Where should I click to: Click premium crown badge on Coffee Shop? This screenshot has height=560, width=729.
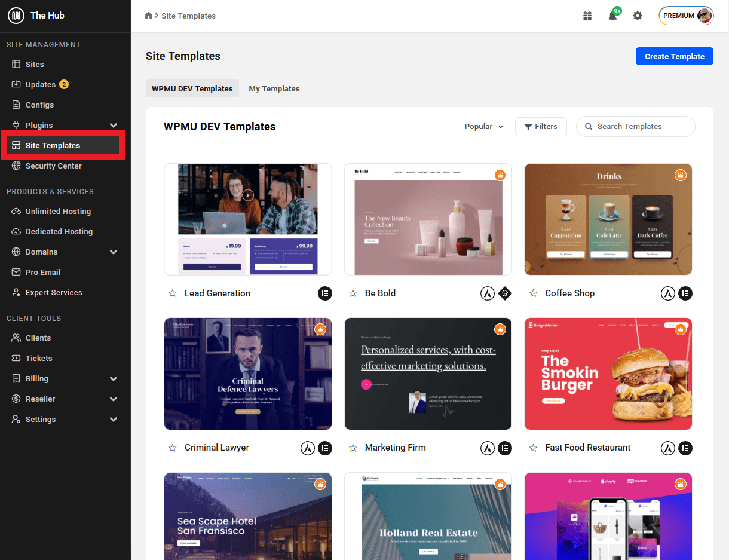click(680, 175)
